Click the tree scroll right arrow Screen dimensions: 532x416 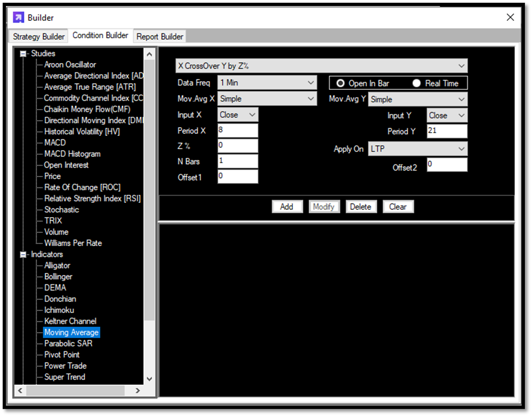(x=138, y=391)
